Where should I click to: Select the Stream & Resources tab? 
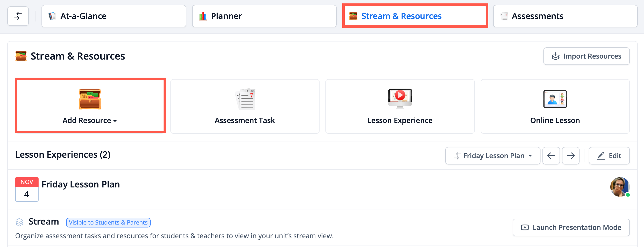tap(415, 16)
